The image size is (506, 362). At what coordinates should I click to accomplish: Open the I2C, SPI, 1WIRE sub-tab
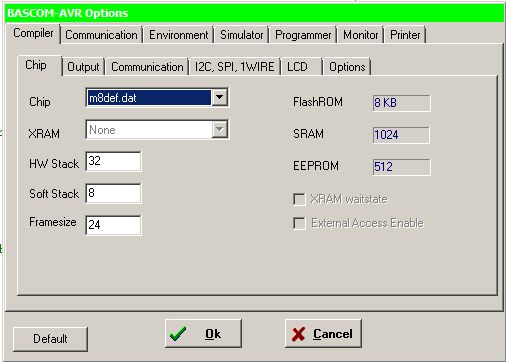[x=234, y=67]
